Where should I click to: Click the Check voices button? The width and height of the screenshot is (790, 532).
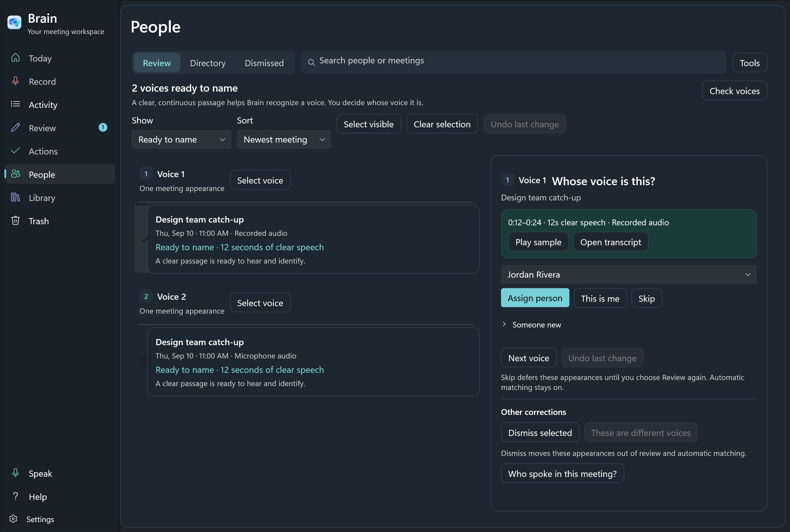pos(734,91)
